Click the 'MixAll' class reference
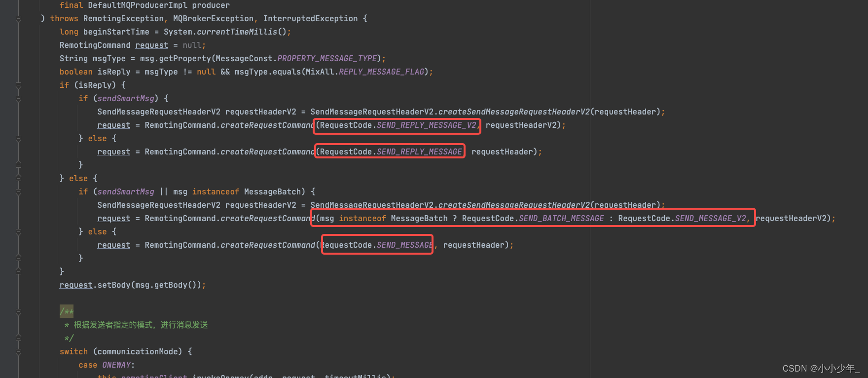This screenshot has width=868, height=378. (x=320, y=72)
